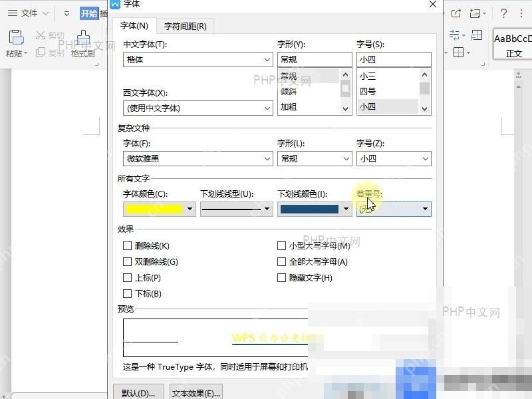Click font size list scroll-down arrow

tap(424, 109)
